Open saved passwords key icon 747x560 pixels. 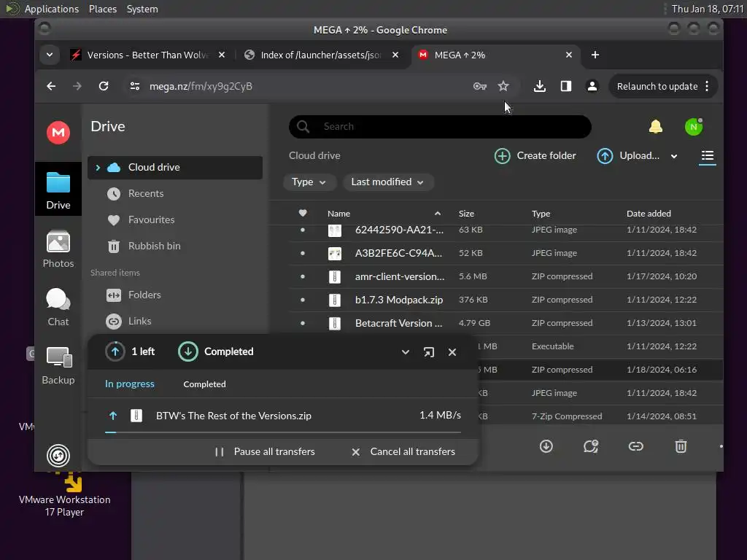[x=479, y=86]
